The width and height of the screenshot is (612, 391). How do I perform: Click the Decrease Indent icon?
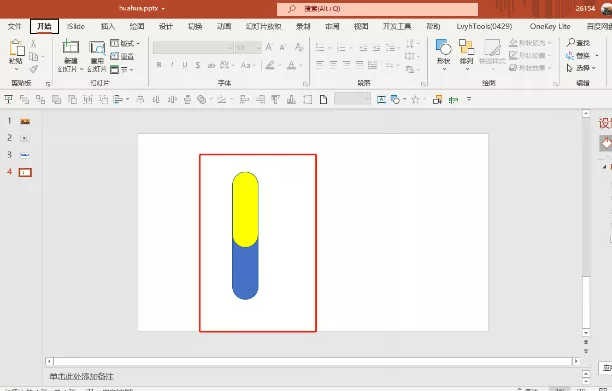tap(363, 48)
